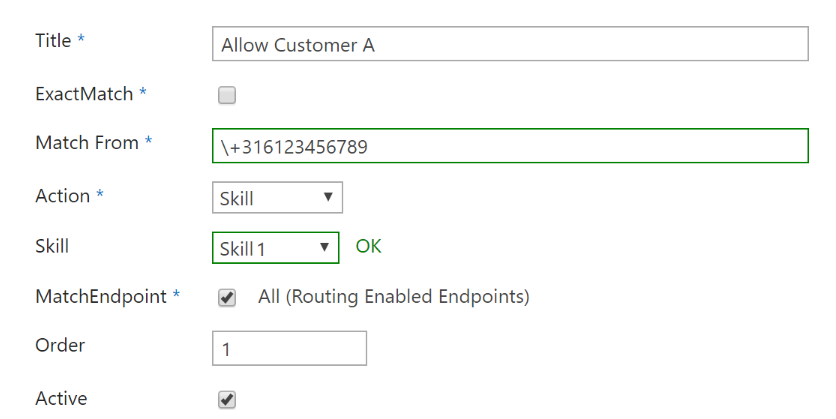Image resolution: width=836 pixels, height=419 pixels.
Task: Click the Order field label
Action: click(60, 345)
